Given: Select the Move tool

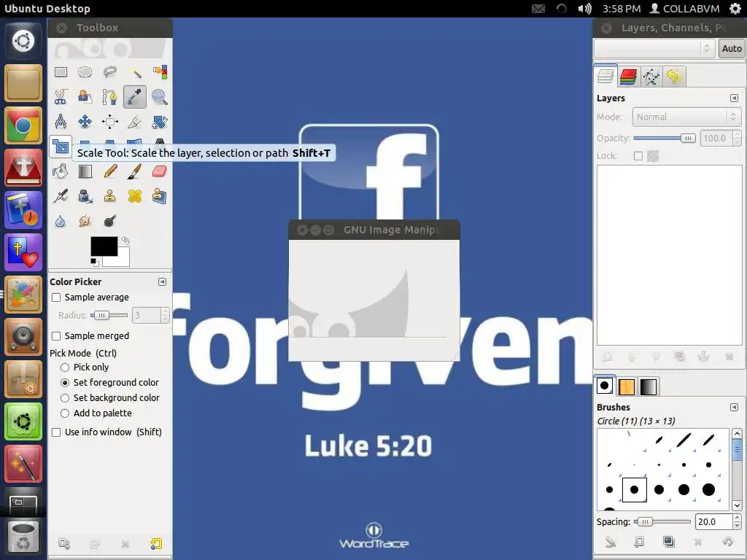Looking at the screenshot, I should click(85, 122).
